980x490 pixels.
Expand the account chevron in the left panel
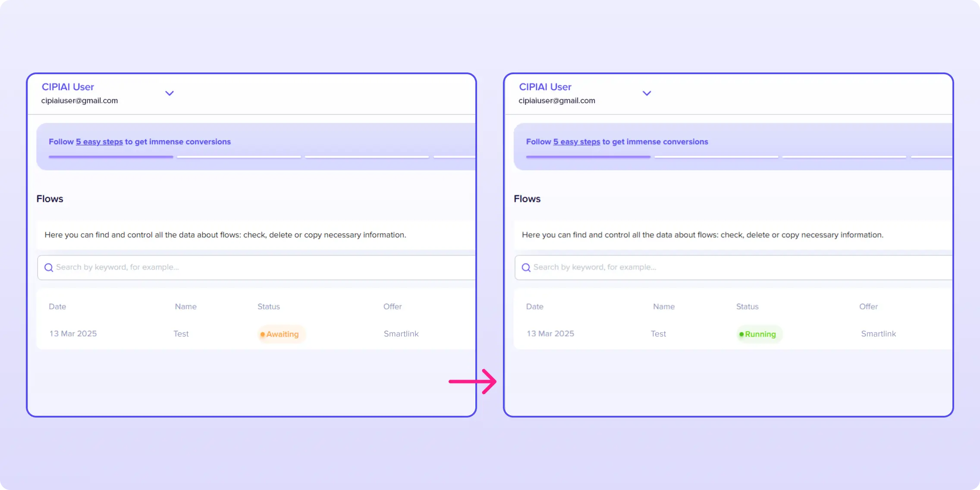click(x=170, y=93)
